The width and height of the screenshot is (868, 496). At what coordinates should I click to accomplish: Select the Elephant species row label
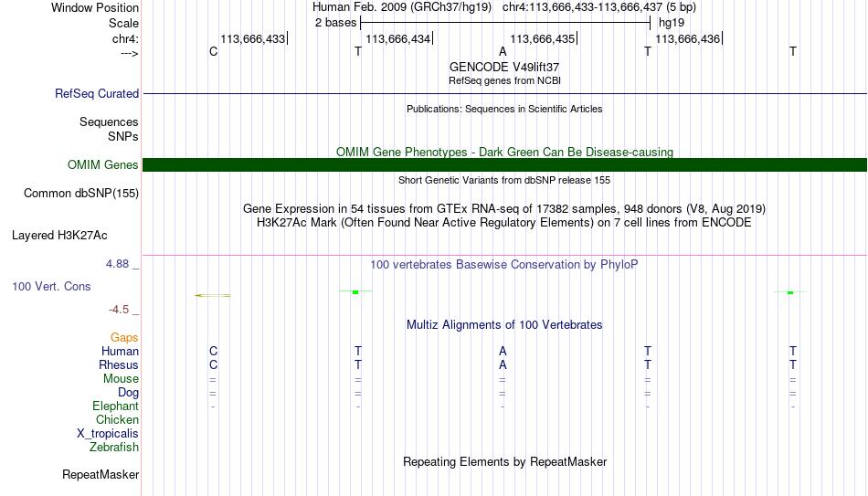(x=115, y=406)
